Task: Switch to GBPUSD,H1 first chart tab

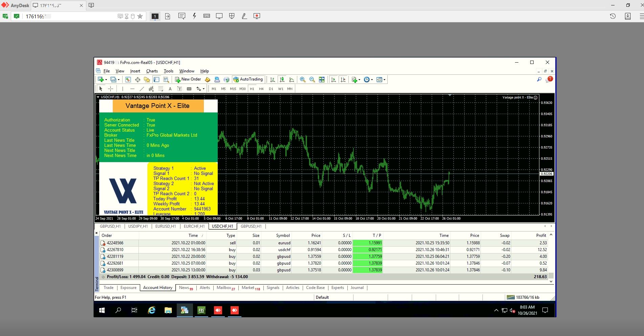Action: 110,226
